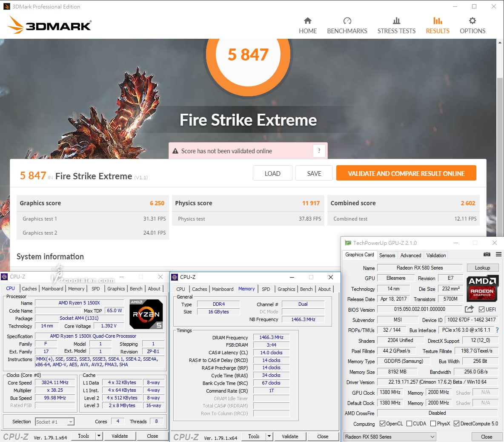This screenshot has height=442, width=504.
Task: Toggle the OpenCL checkbox in GPU-Z
Action: tap(382, 423)
